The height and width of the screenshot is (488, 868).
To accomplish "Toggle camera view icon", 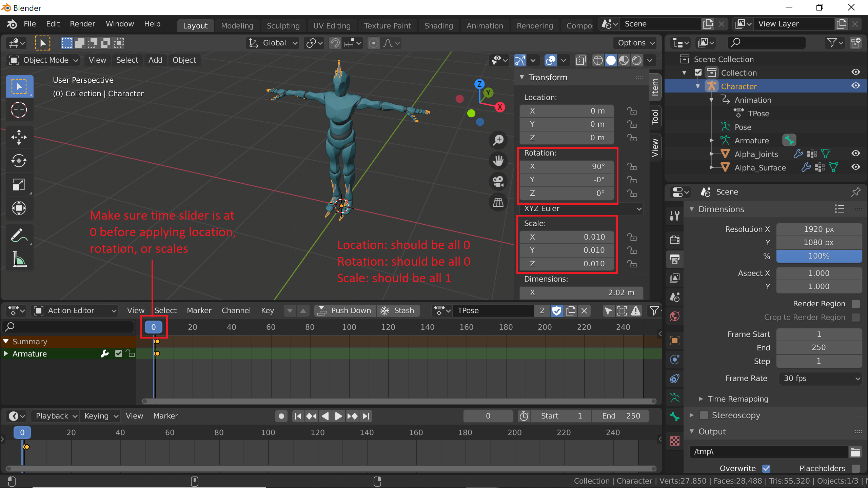I will coord(498,181).
